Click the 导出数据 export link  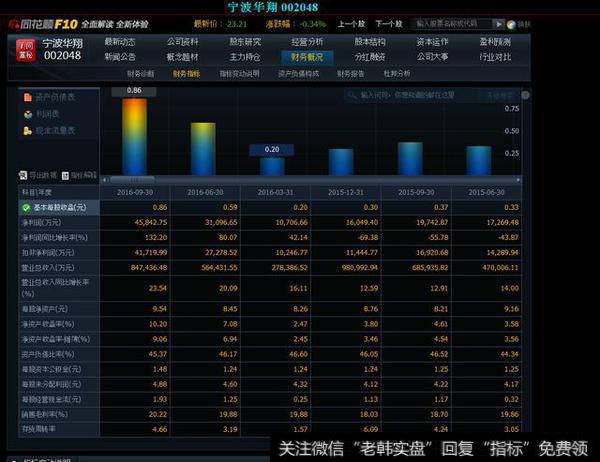tap(43, 175)
